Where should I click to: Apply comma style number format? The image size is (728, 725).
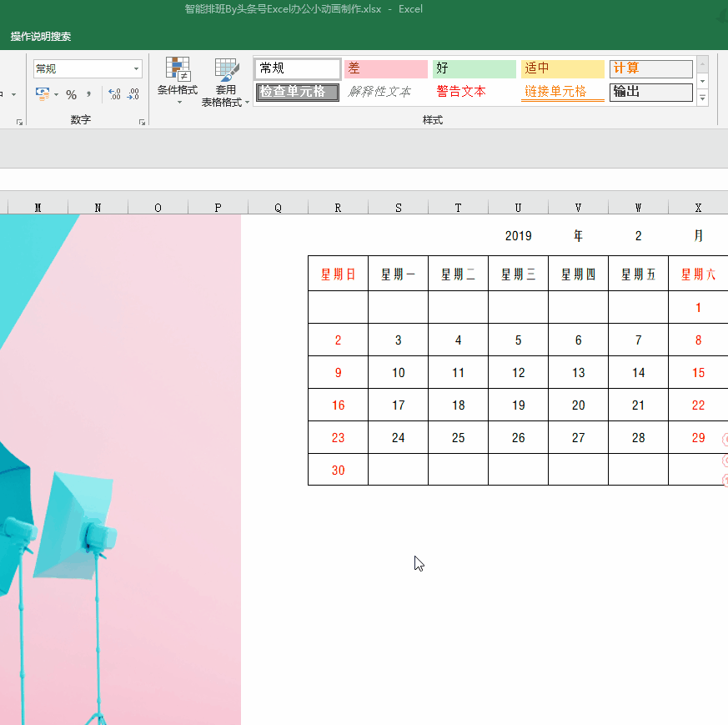[88, 95]
